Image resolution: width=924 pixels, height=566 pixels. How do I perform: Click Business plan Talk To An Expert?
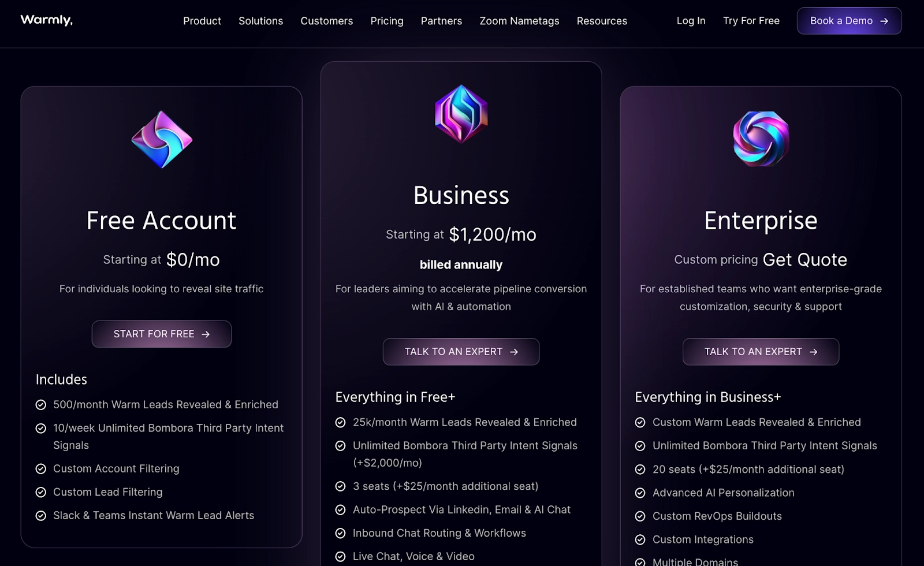point(461,352)
